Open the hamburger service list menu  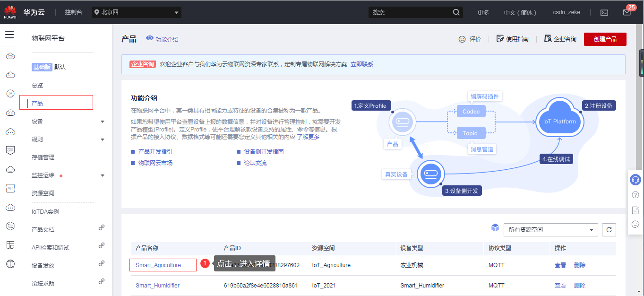point(9,35)
